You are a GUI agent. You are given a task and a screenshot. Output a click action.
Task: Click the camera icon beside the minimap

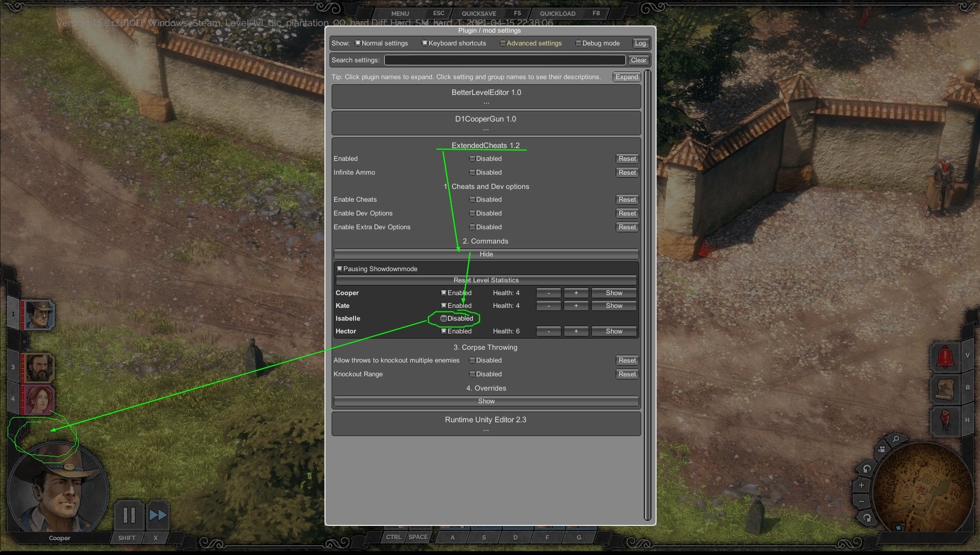882,449
